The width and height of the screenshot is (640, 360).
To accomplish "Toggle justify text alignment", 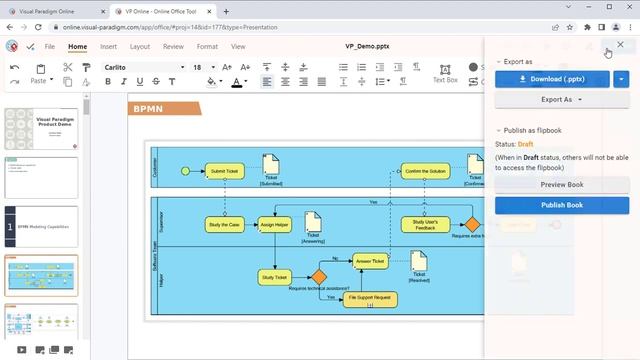I will [322, 82].
